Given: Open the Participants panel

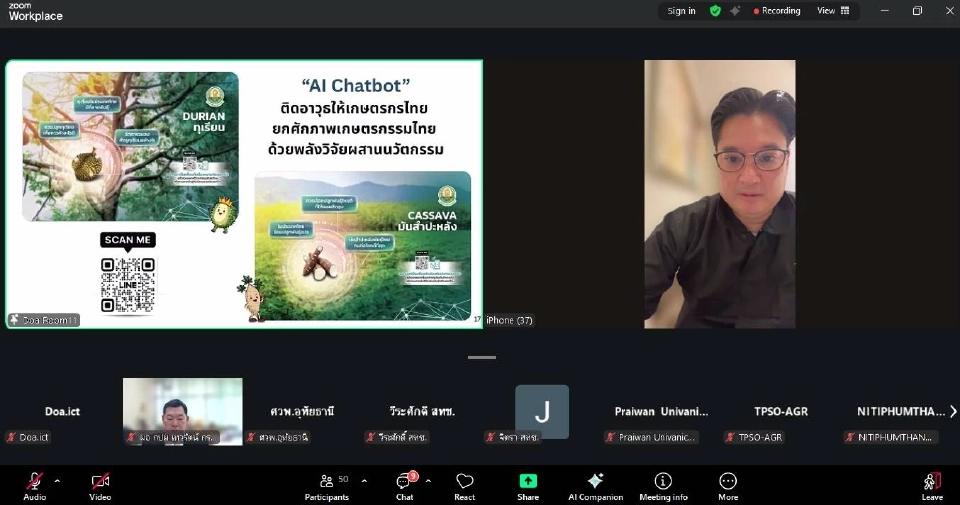Looking at the screenshot, I should tap(327, 482).
